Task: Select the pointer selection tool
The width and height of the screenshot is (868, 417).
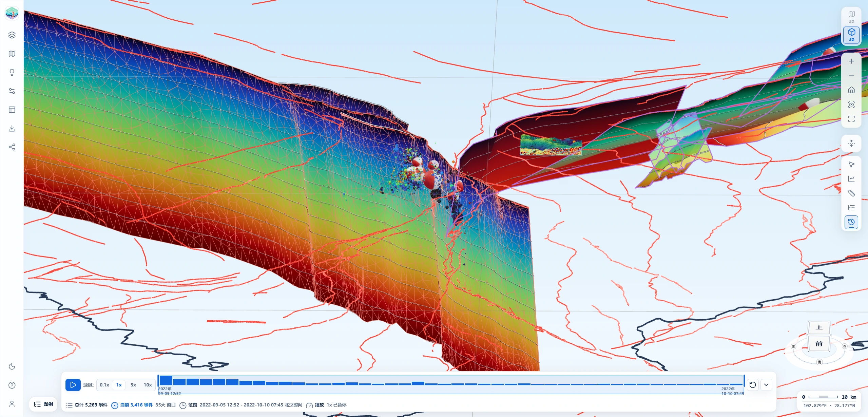Action: click(x=851, y=165)
